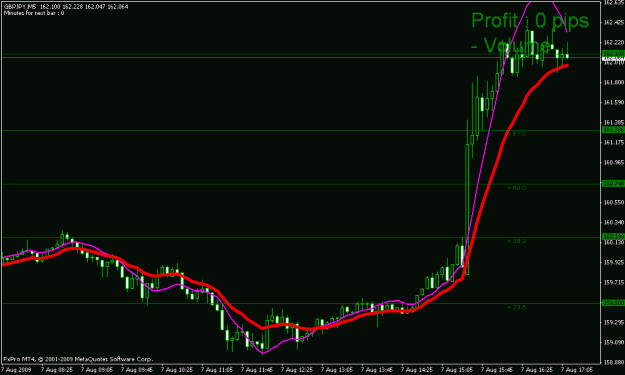The height and width of the screenshot is (375, 625).
Task: Click the 61.8 Fibonacci level label
Action: click(517, 134)
